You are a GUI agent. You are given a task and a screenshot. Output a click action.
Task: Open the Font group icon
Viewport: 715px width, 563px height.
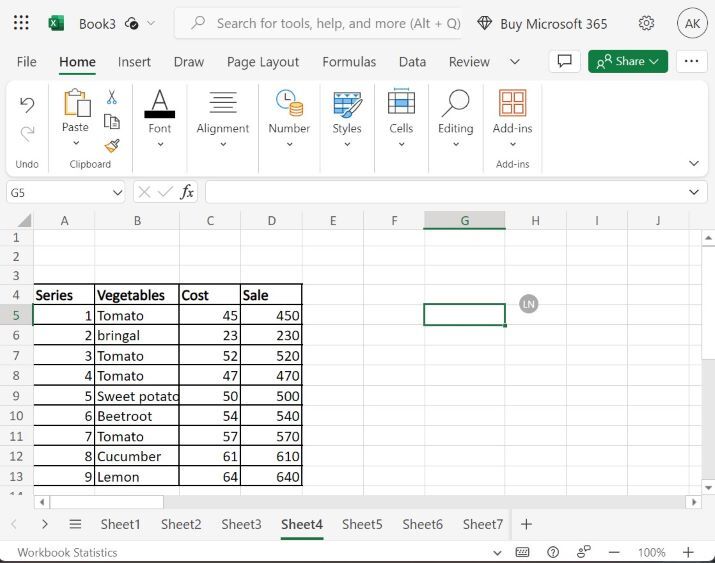(x=160, y=103)
